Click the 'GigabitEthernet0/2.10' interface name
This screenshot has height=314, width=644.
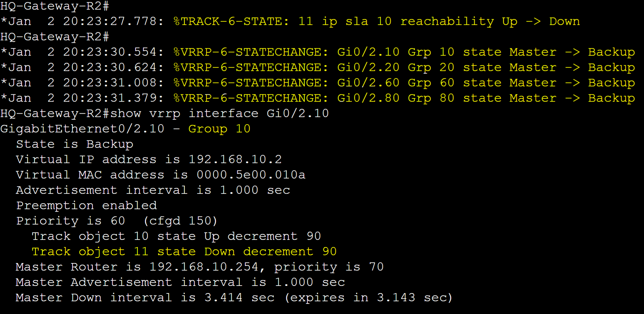[x=82, y=129]
